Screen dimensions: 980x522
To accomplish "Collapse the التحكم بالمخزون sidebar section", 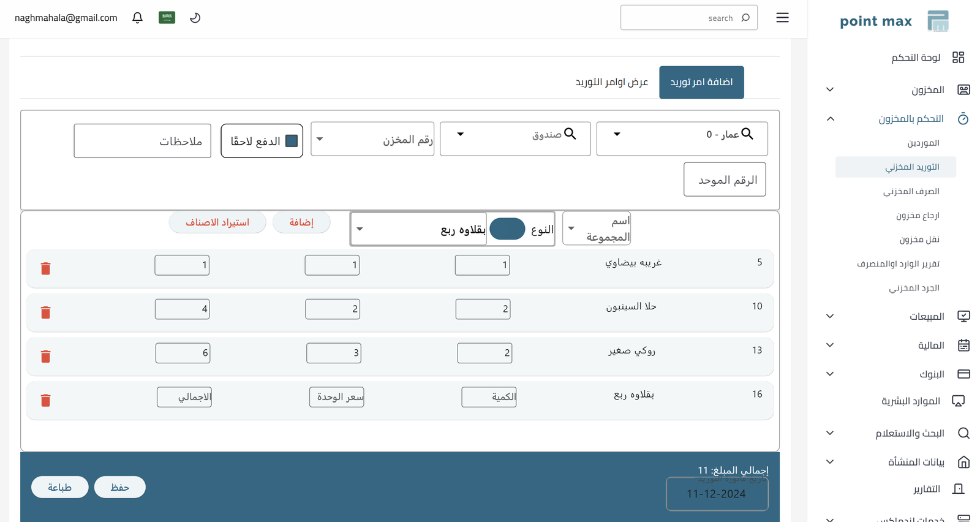I will (830, 119).
